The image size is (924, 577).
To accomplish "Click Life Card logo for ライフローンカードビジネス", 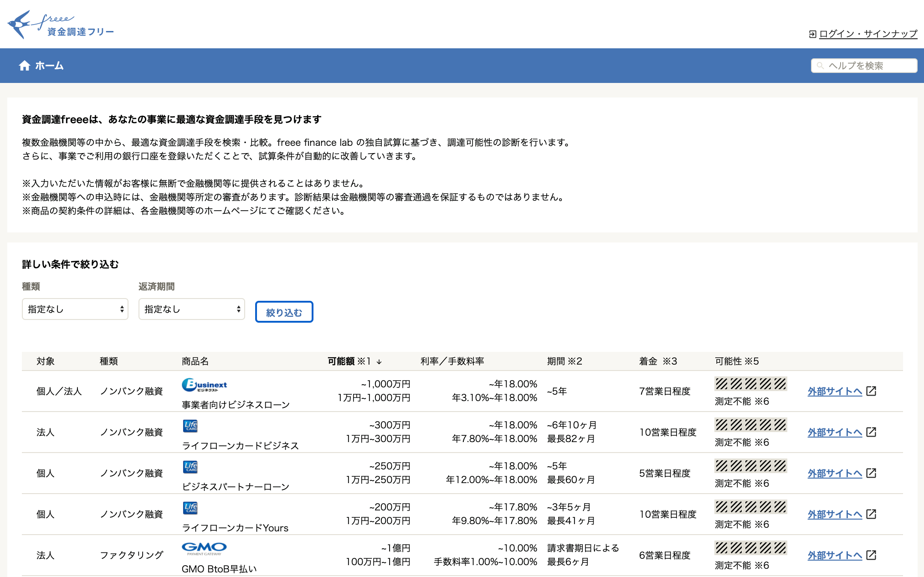I will (190, 426).
